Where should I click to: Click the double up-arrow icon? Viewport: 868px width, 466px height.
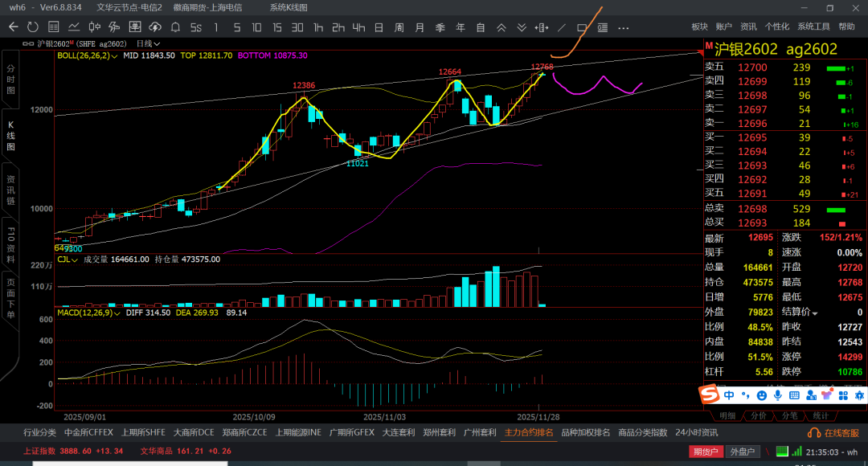[502, 27]
